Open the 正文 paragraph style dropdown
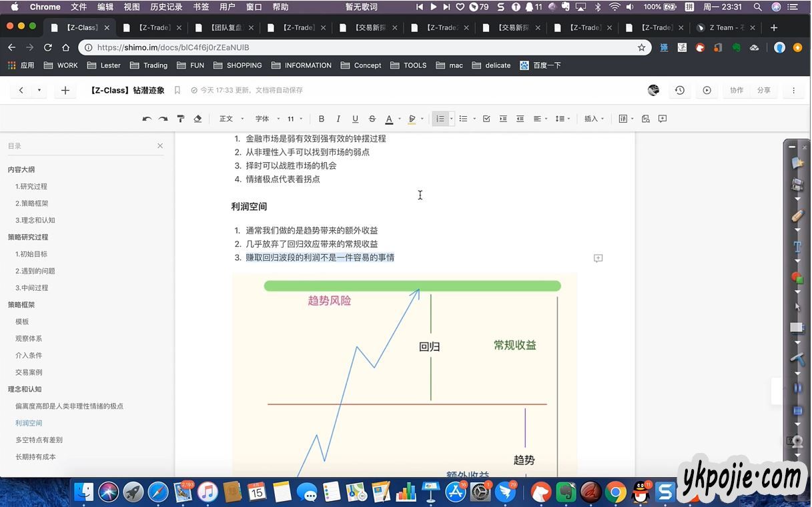The image size is (812, 507). coord(231,119)
